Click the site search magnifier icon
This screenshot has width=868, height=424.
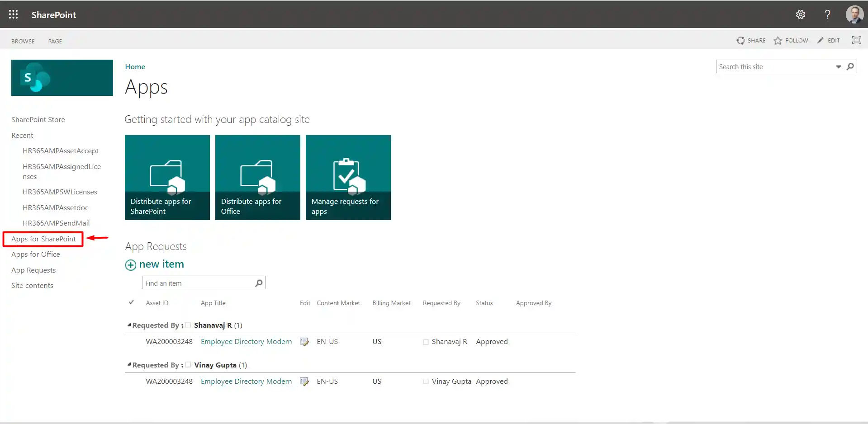[x=850, y=66]
